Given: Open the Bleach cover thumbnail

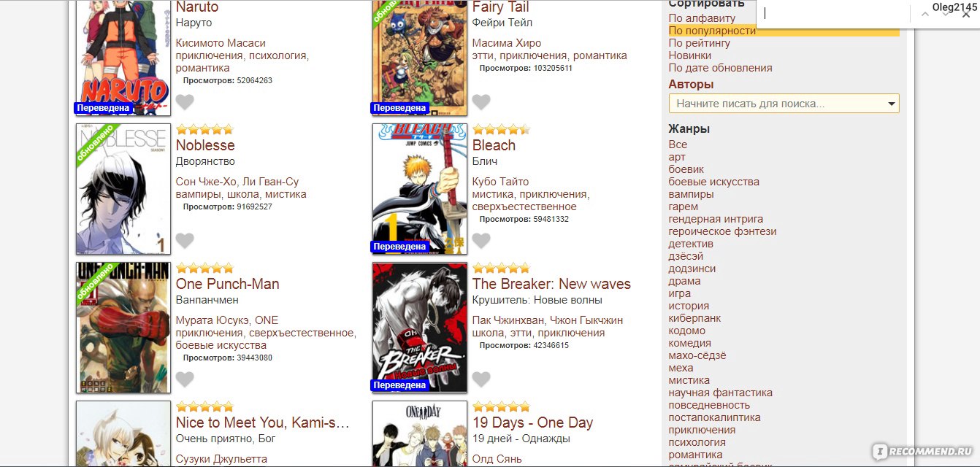Looking at the screenshot, I should pos(419,189).
